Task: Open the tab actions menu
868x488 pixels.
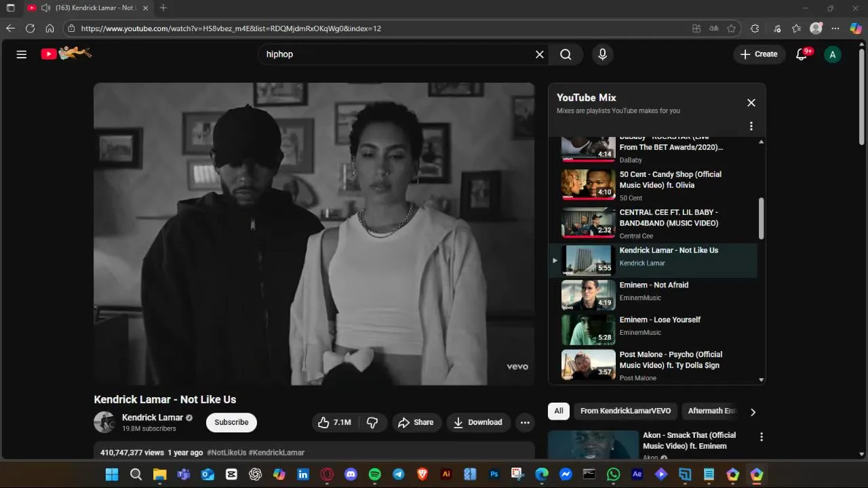Action: click(10, 8)
